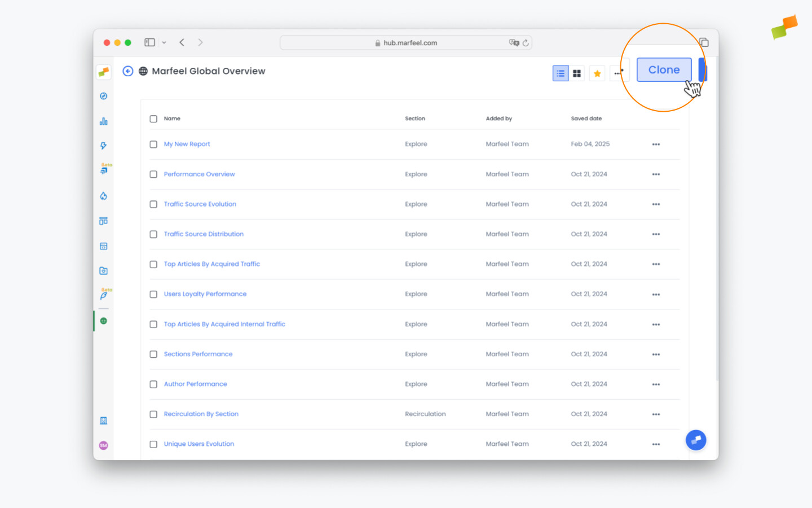The height and width of the screenshot is (508, 812).
Task: Click the yellow star favorite icon
Action: coord(597,73)
